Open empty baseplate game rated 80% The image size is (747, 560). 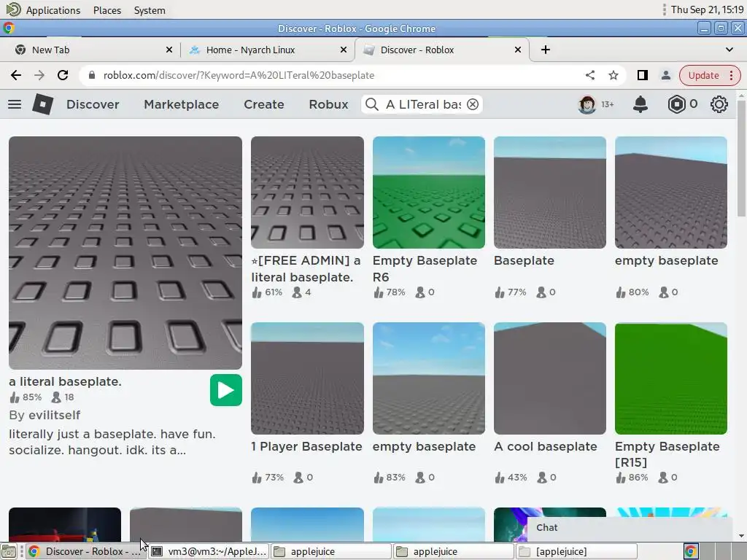[671, 192]
